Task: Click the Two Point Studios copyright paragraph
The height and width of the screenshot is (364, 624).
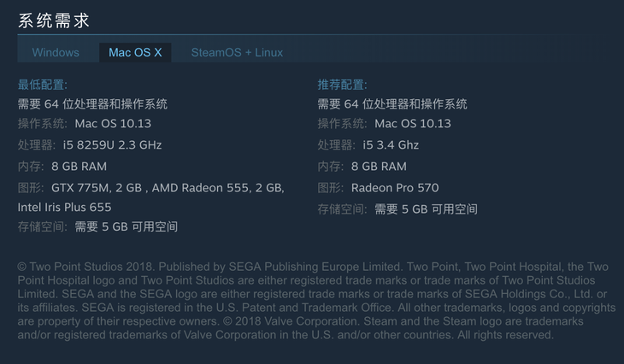Action: (x=316, y=301)
